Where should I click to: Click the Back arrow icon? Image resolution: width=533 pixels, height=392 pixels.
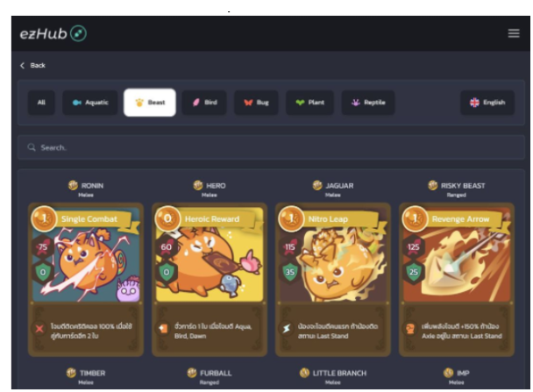(x=23, y=65)
